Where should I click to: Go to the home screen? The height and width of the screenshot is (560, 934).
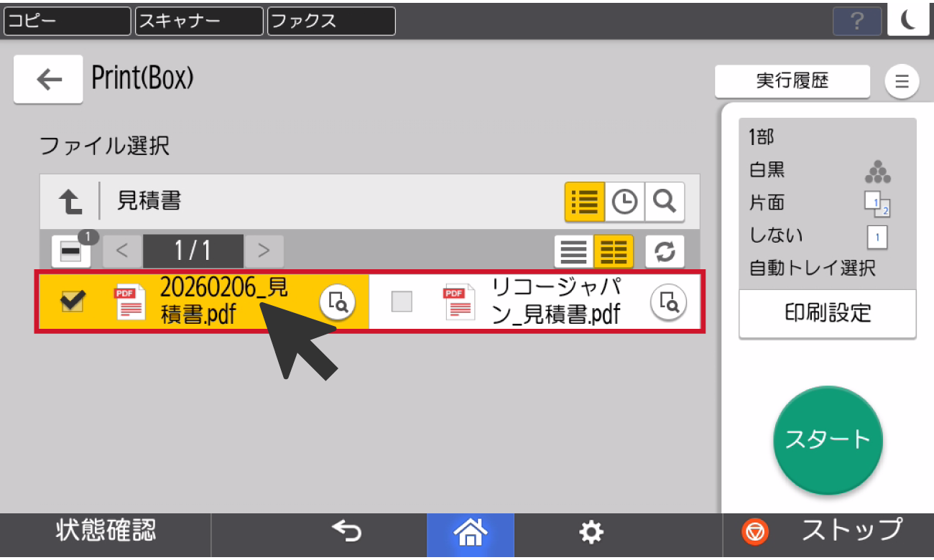pyautogui.click(x=470, y=532)
